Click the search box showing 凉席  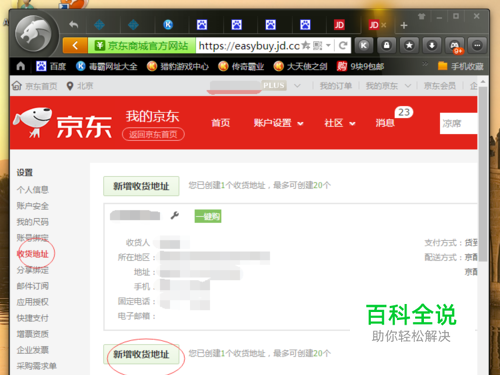pyautogui.click(x=458, y=123)
